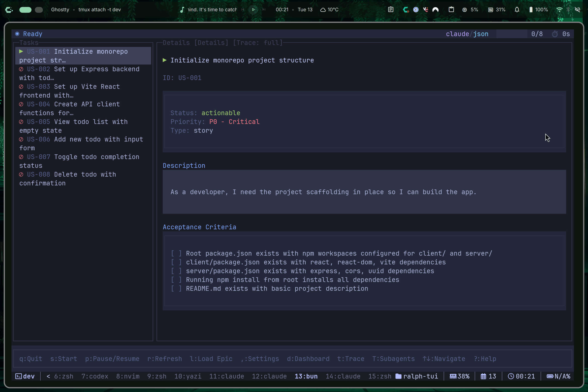
Task: Click the notification bell icon
Action: tap(517, 9)
